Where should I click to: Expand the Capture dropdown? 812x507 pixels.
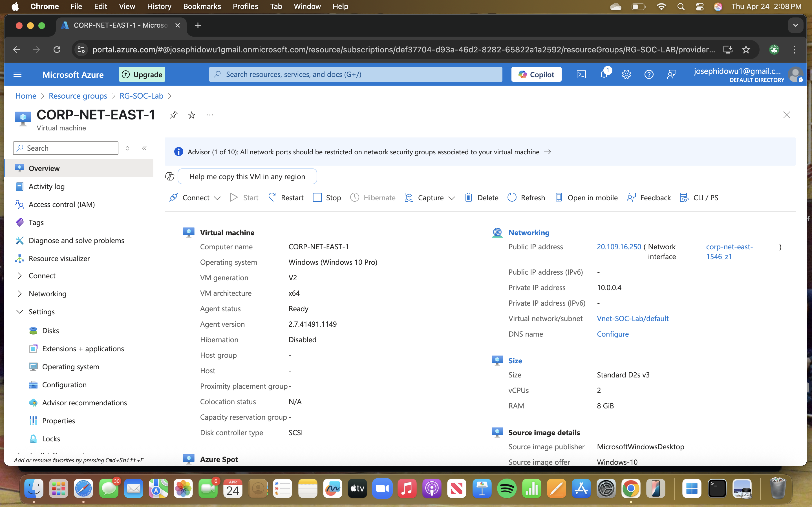pyautogui.click(x=452, y=198)
